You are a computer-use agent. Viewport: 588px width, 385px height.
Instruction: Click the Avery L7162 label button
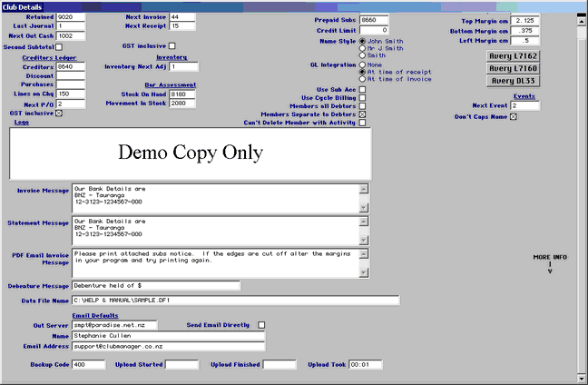point(514,55)
